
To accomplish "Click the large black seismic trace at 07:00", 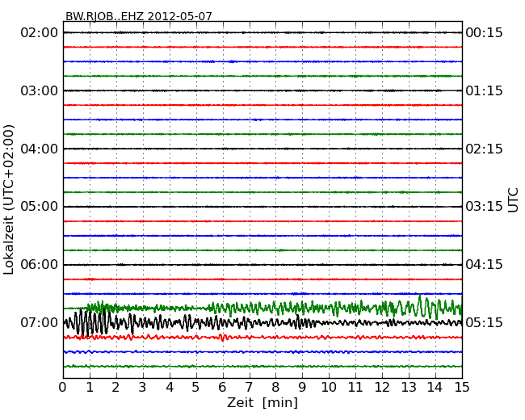I will click(x=262, y=322).
